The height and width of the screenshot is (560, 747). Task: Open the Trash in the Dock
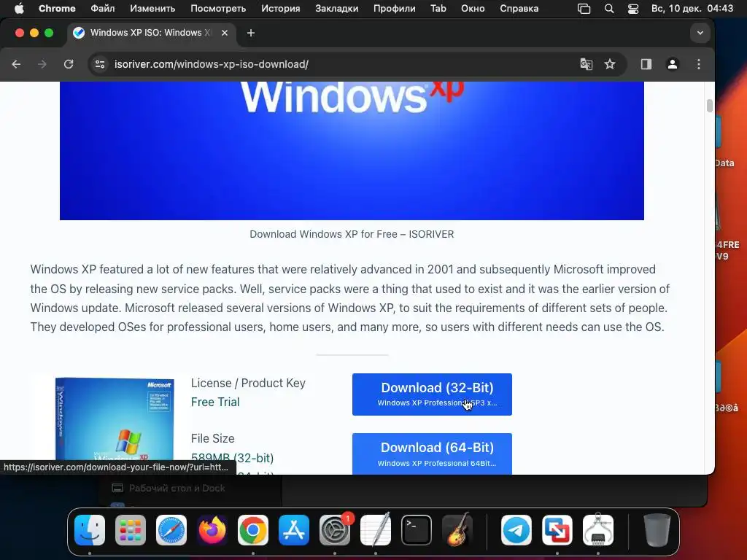(657, 530)
